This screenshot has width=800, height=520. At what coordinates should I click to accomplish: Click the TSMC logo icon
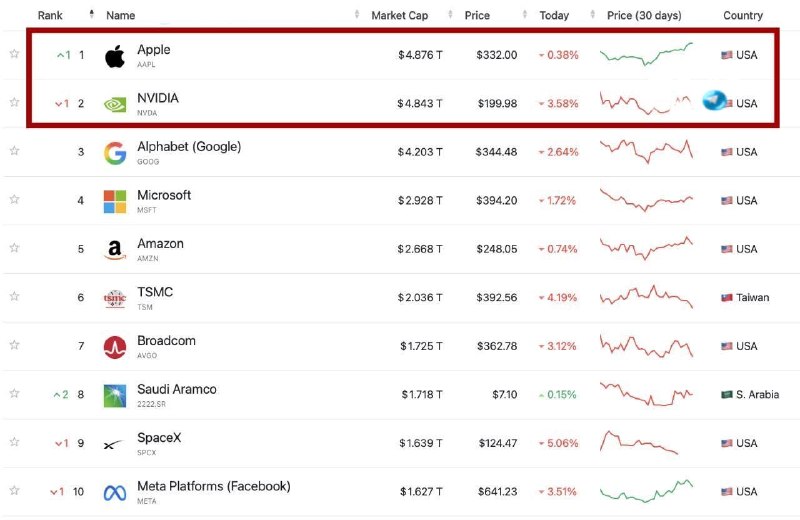point(115,298)
